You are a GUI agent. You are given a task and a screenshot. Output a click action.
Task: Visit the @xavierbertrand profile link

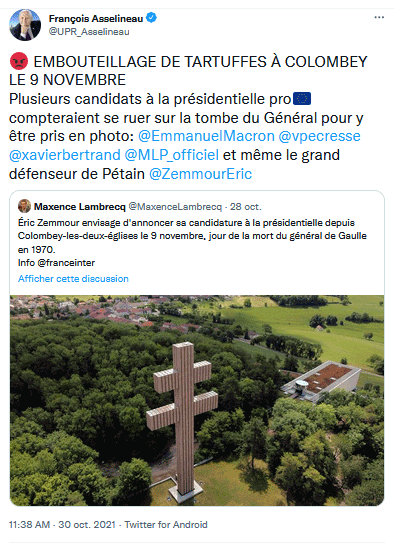click(65, 155)
